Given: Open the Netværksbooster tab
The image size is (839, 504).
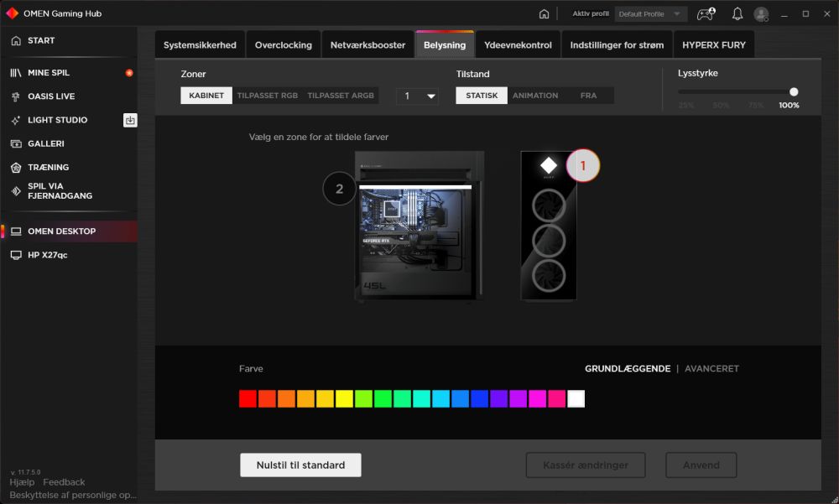Looking at the screenshot, I should [367, 45].
